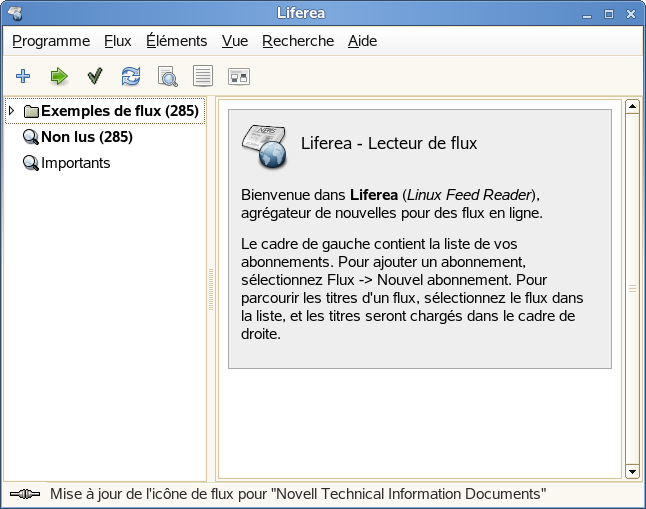Select the Non lus search folder
This screenshot has width=646, height=509.
click(x=86, y=137)
